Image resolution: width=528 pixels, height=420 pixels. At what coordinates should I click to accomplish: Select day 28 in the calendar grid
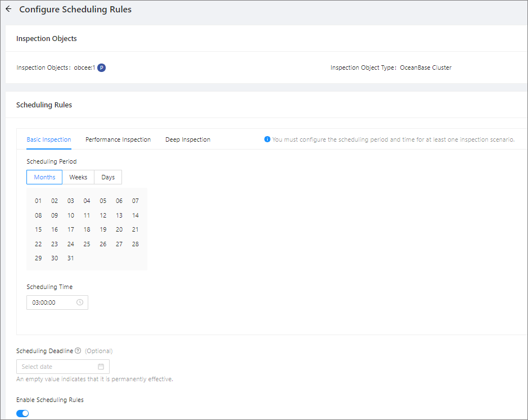(x=135, y=244)
